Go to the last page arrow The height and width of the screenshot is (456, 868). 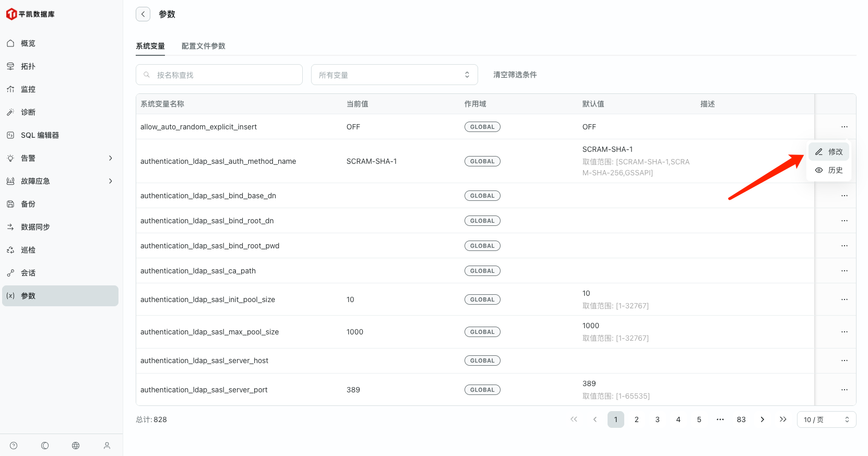point(783,419)
